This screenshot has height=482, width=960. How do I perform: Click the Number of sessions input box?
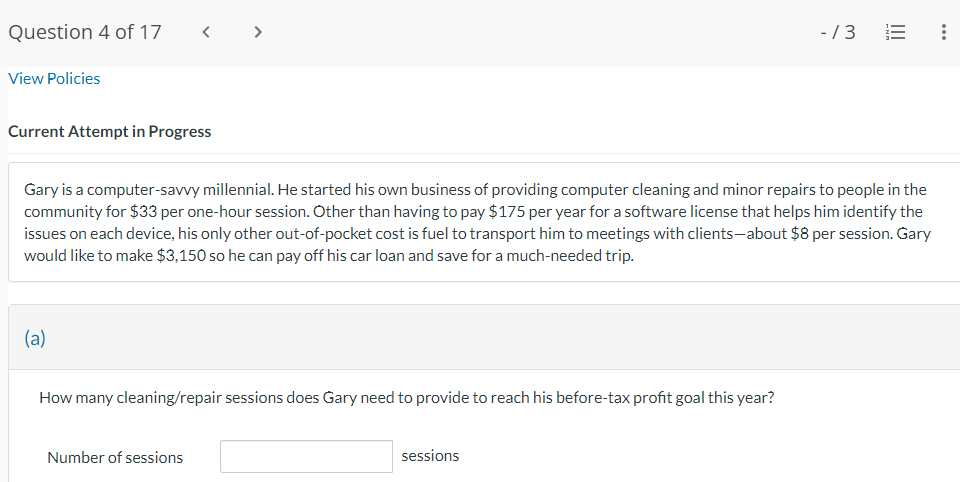point(306,457)
